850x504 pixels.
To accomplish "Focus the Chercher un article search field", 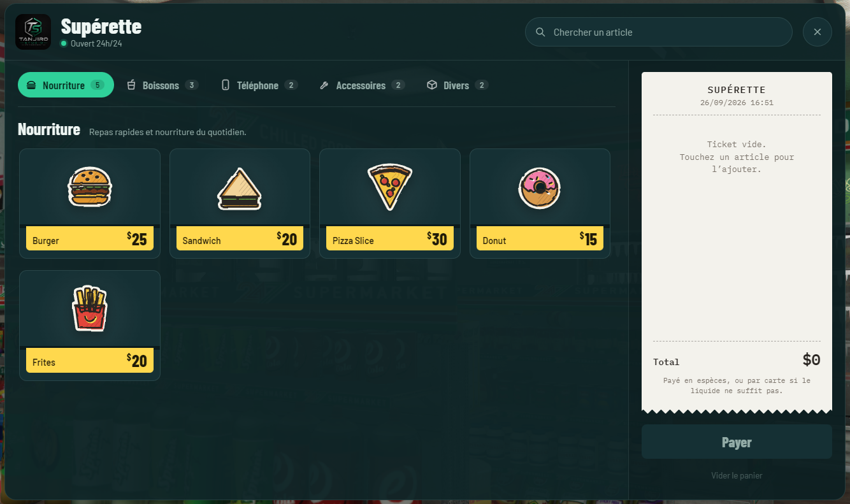I will click(x=659, y=32).
